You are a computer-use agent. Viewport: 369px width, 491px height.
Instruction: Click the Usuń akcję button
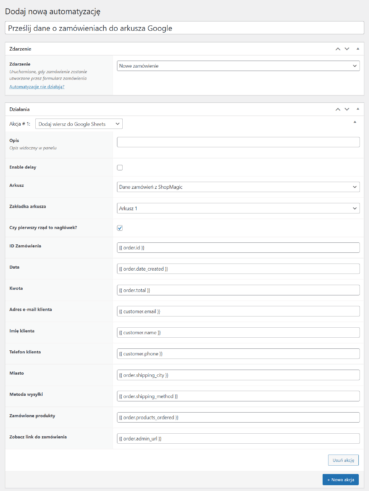click(x=343, y=460)
